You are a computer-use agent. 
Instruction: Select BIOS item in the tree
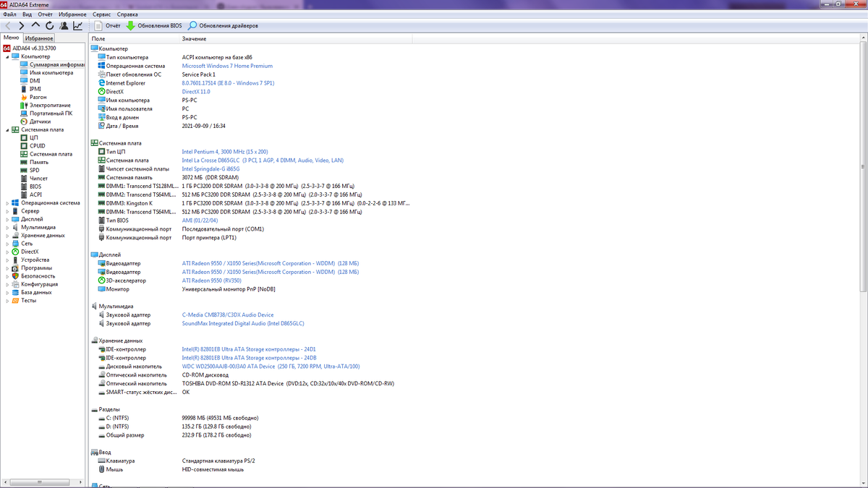pos(31,186)
